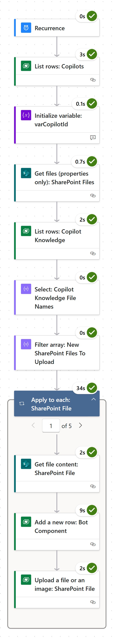Image resolution: width=118 pixels, height=644 pixels.
Task: Click the 34s status badge on Apply to each
Action: click(85, 388)
